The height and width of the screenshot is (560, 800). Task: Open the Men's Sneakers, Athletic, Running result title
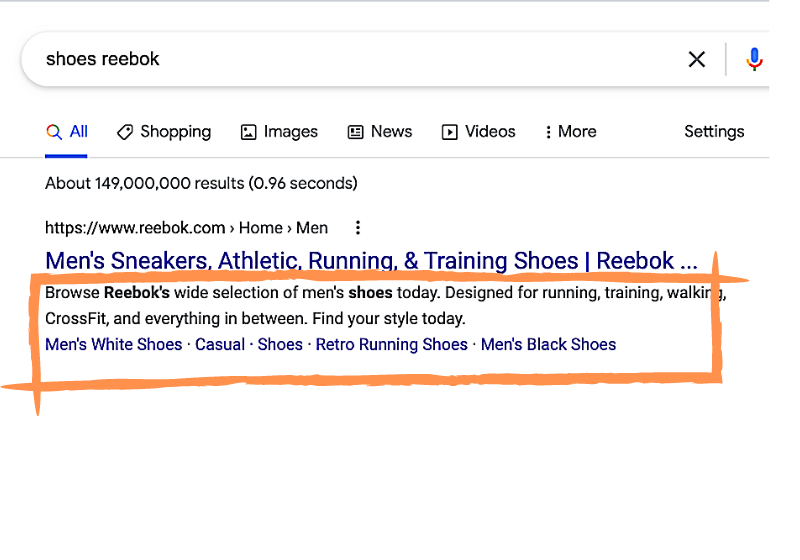(x=371, y=261)
